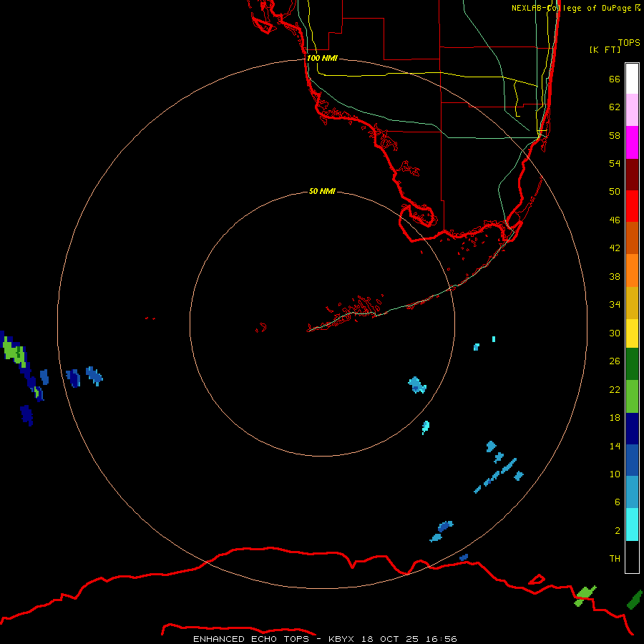Click the "66" legend value
644x644 pixels.
click(x=615, y=79)
